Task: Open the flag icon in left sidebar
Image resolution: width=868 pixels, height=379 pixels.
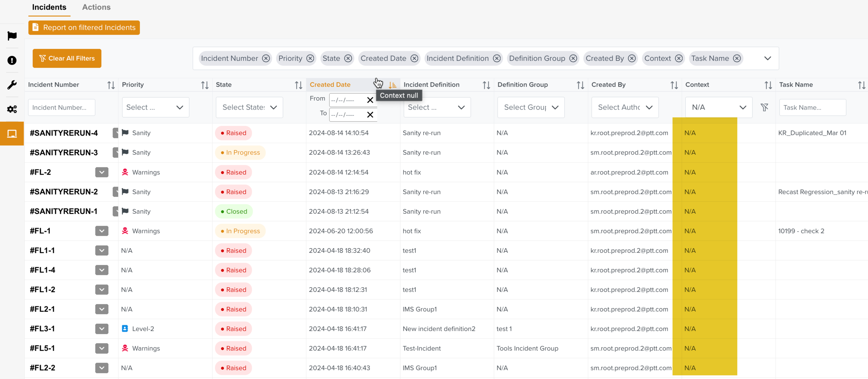Action: 12,36
